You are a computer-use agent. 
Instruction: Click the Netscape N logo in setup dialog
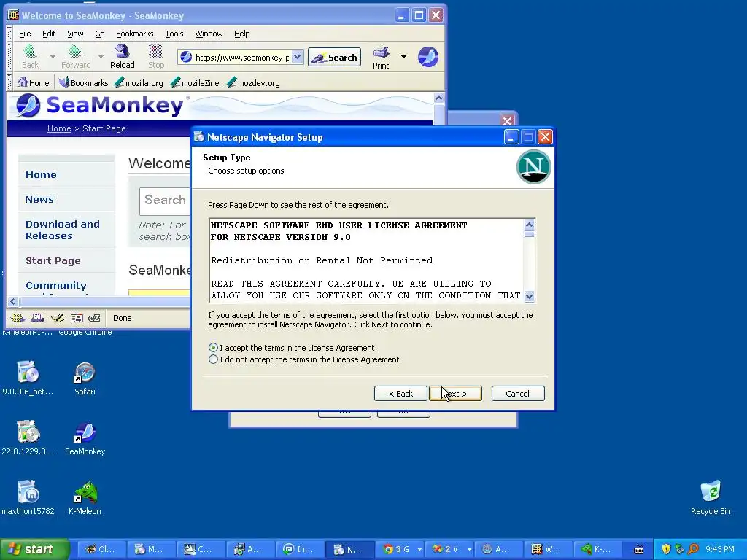(x=533, y=167)
